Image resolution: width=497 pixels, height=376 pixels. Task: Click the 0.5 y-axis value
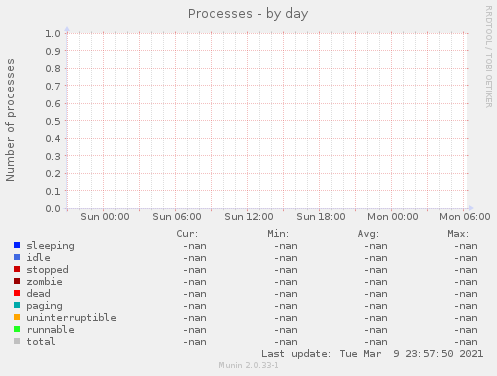pyautogui.click(x=53, y=121)
